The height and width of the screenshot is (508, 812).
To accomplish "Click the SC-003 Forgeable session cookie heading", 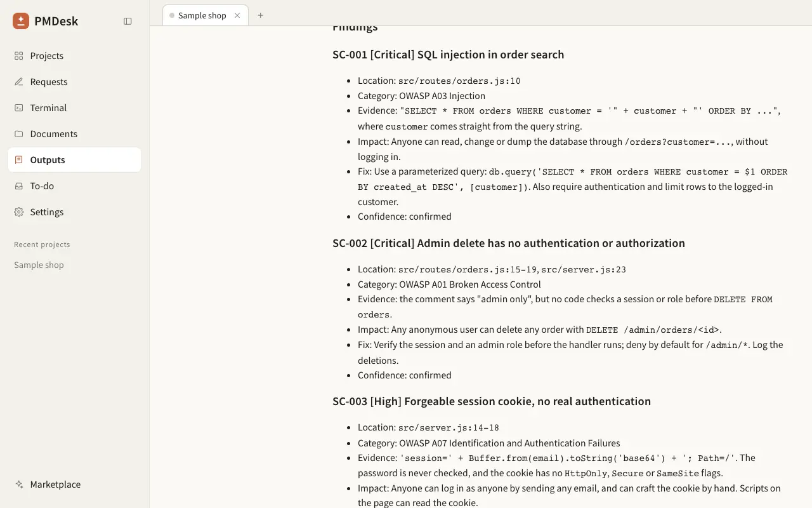I will click(492, 401).
